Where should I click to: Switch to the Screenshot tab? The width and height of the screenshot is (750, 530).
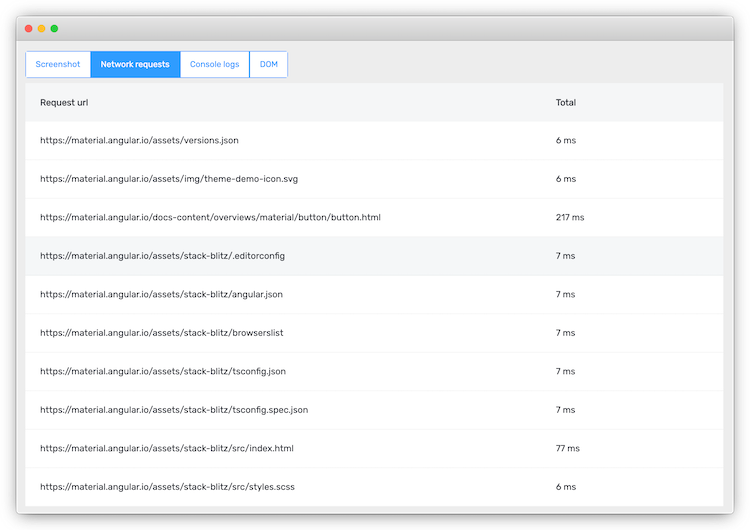(x=58, y=64)
